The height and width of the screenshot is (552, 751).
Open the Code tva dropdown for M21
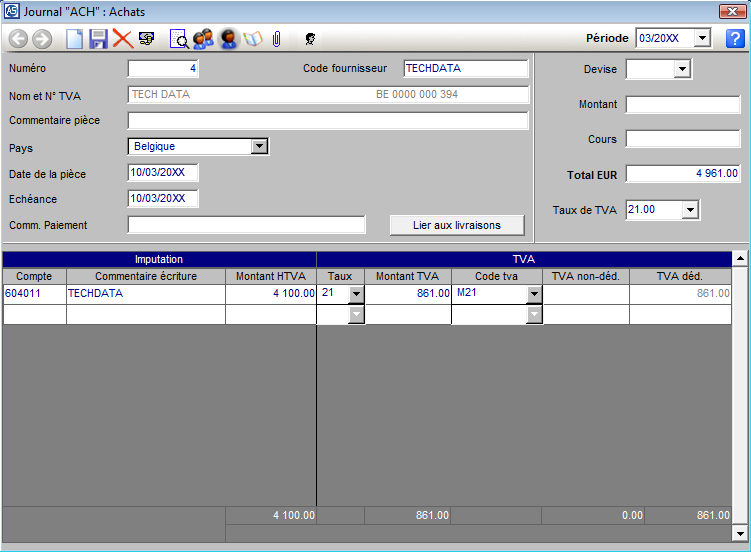coord(534,294)
